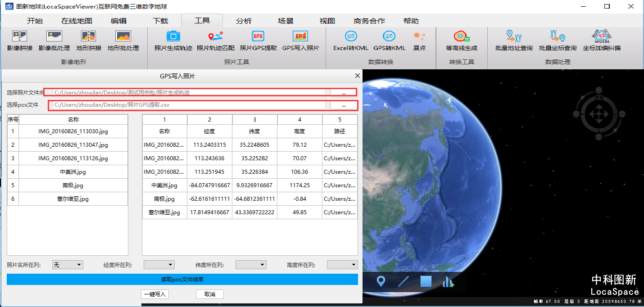Open the 地形拼接 terrain mosaic tool
The height and width of the screenshot is (307, 644).
(89, 41)
